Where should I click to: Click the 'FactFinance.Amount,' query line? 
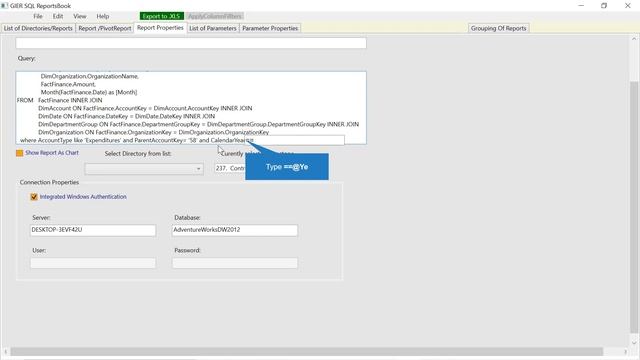point(68,84)
